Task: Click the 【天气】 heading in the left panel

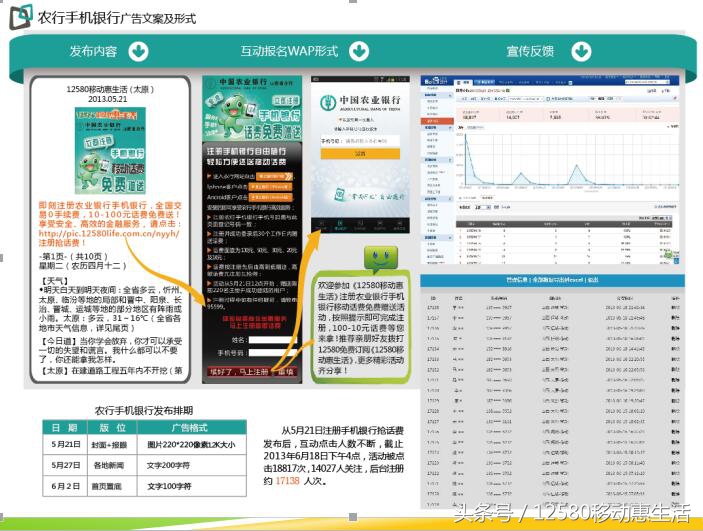Action: pos(54,281)
